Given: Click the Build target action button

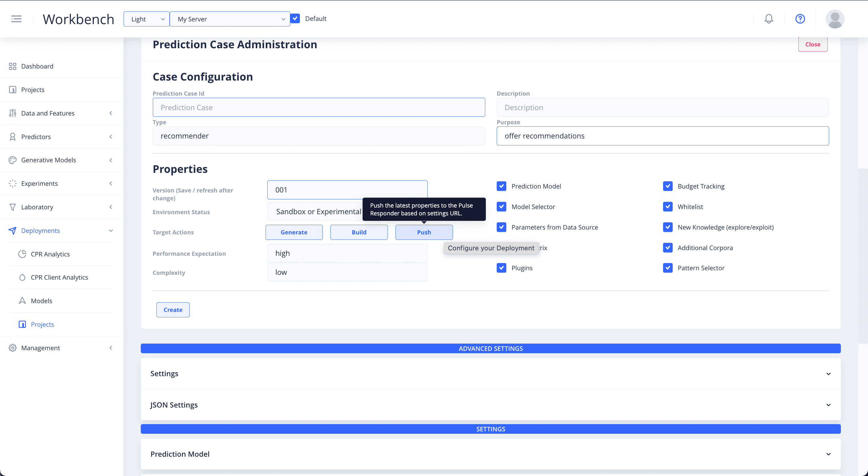Looking at the screenshot, I should (x=359, y=232).
